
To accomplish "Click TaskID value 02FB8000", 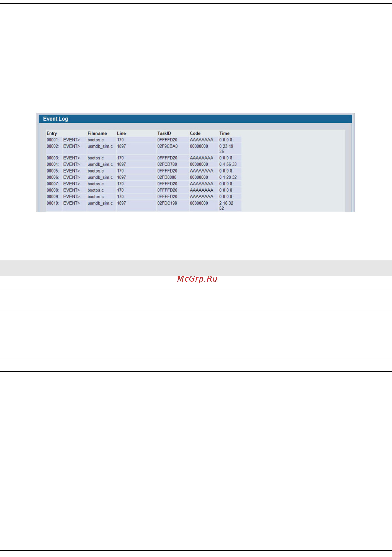I will tap(167, 177).
